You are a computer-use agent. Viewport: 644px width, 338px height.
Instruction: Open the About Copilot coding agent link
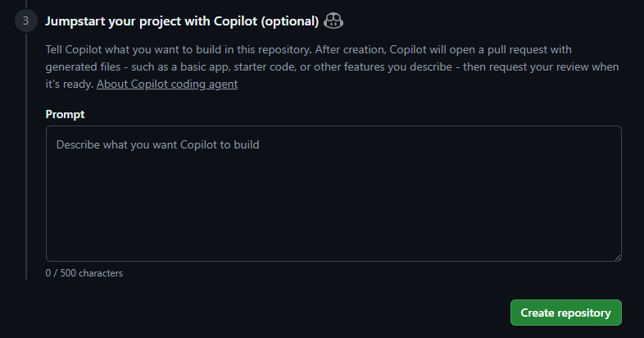167,84
